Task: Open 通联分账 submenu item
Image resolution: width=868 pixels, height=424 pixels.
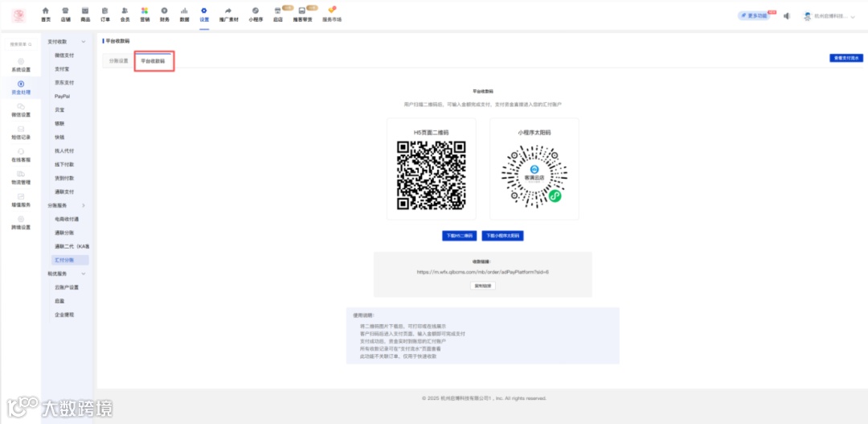Action: pyautogui.click(x=64, y=233)
